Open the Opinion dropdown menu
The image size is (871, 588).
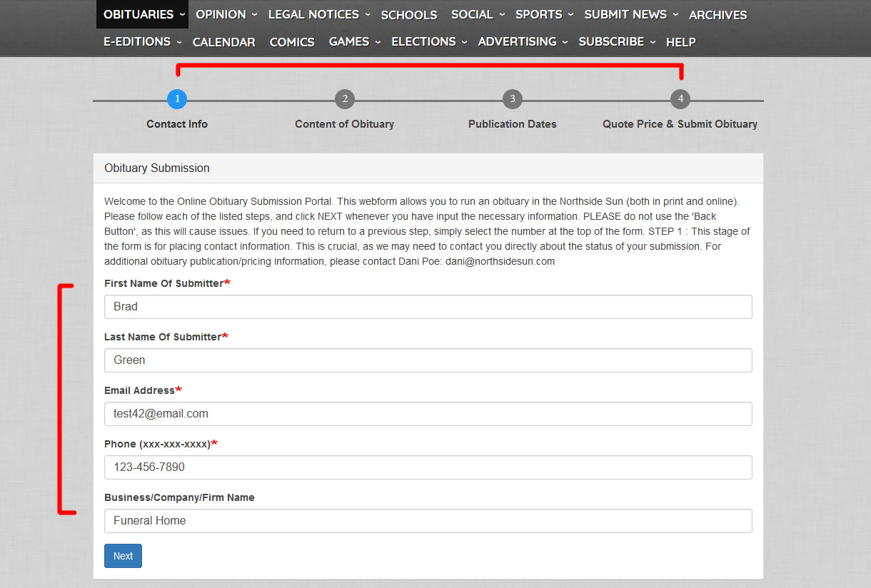click(x=226, y=14)
